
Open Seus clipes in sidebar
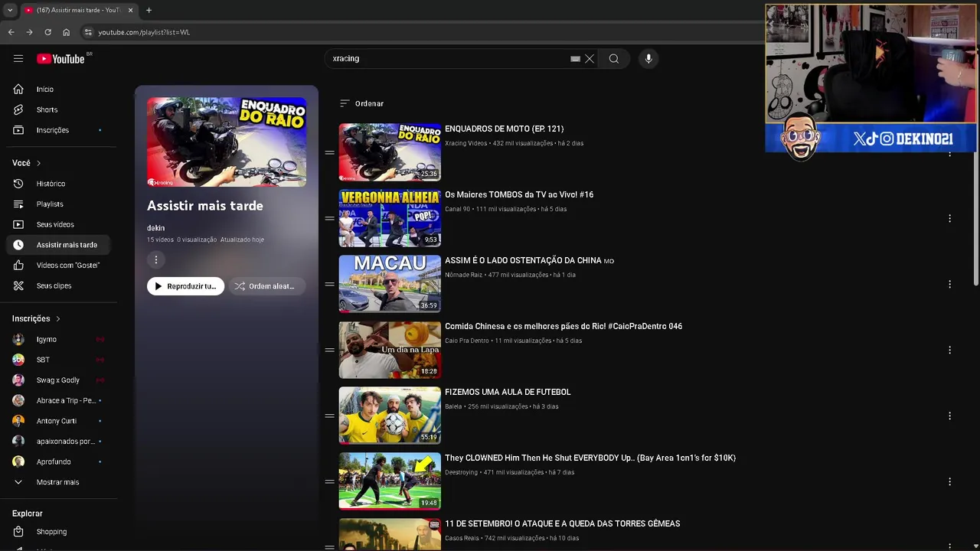pos(60,285)
